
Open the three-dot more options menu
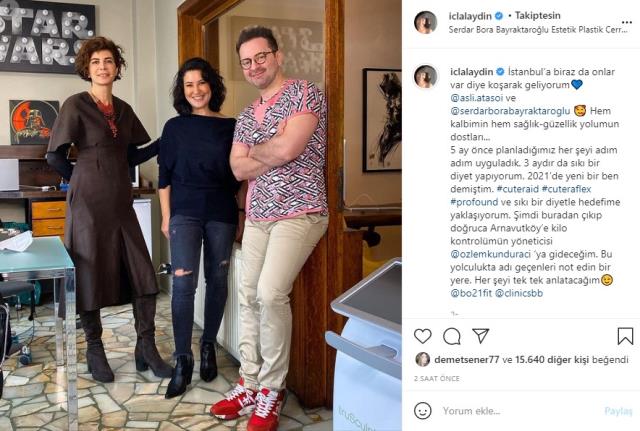627,22
